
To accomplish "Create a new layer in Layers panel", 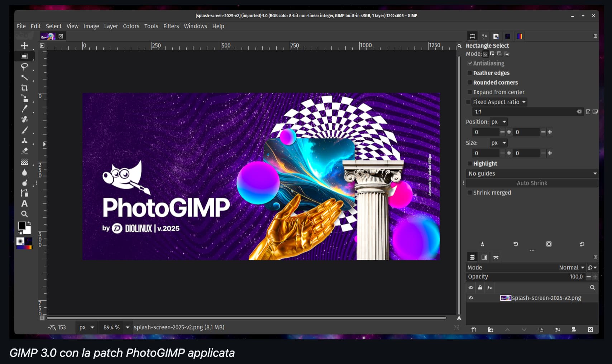I will tap(474, 330).
